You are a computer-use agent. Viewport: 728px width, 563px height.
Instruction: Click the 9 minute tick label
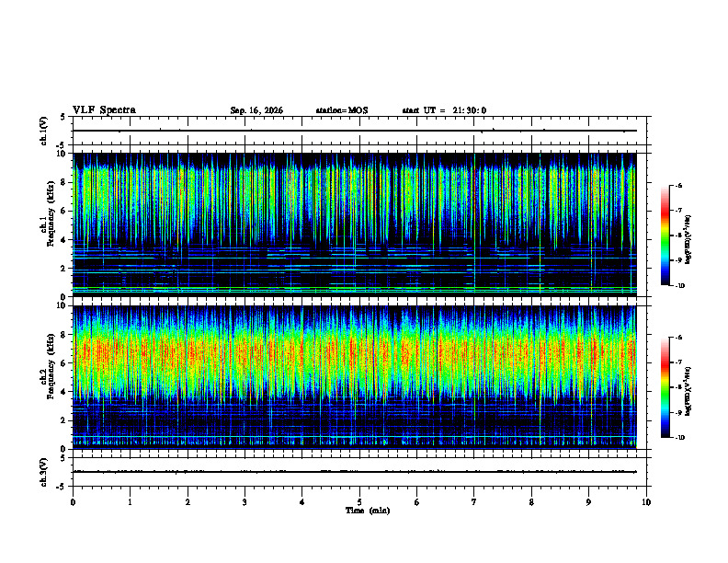click(x=588, y=502)
